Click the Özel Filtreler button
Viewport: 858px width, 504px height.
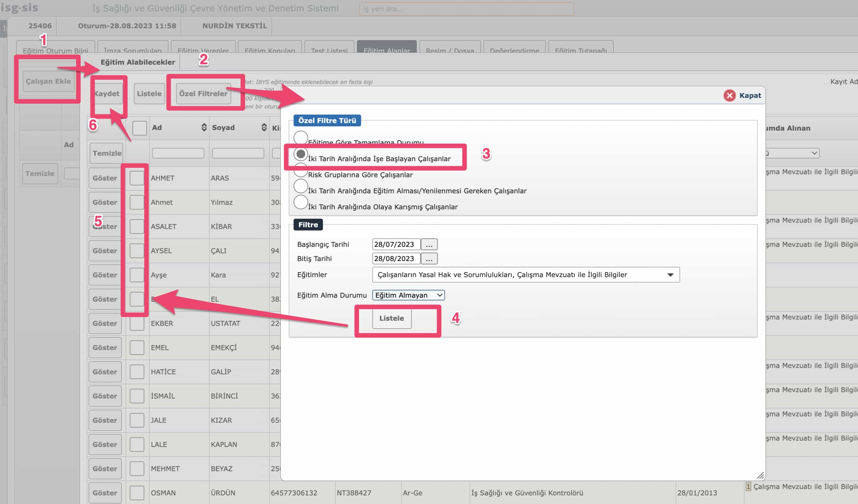(203, 94)
